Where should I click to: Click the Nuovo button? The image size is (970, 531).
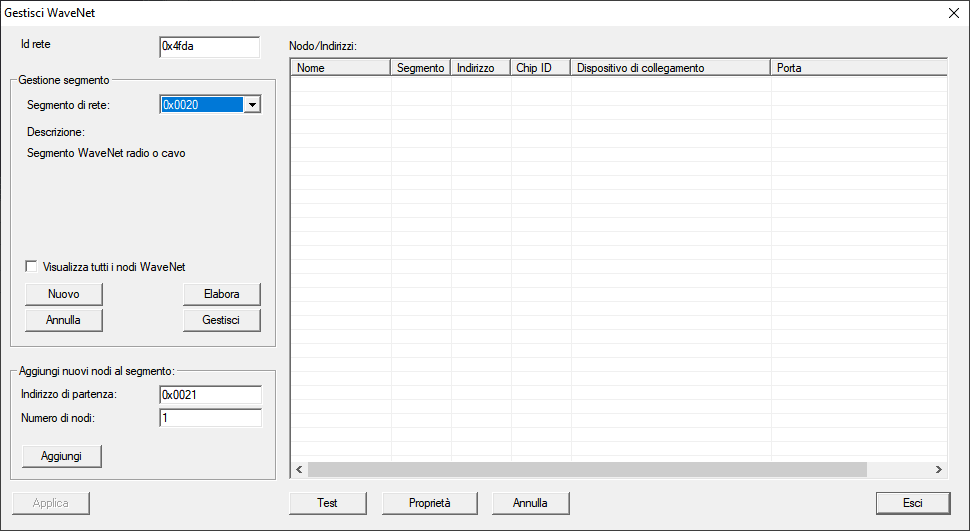[63, 294]
